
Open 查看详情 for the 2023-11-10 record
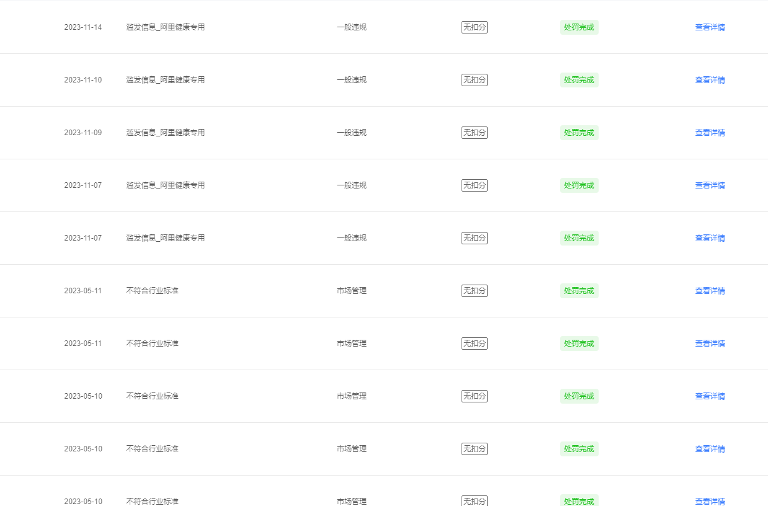(x=710, y=80)
